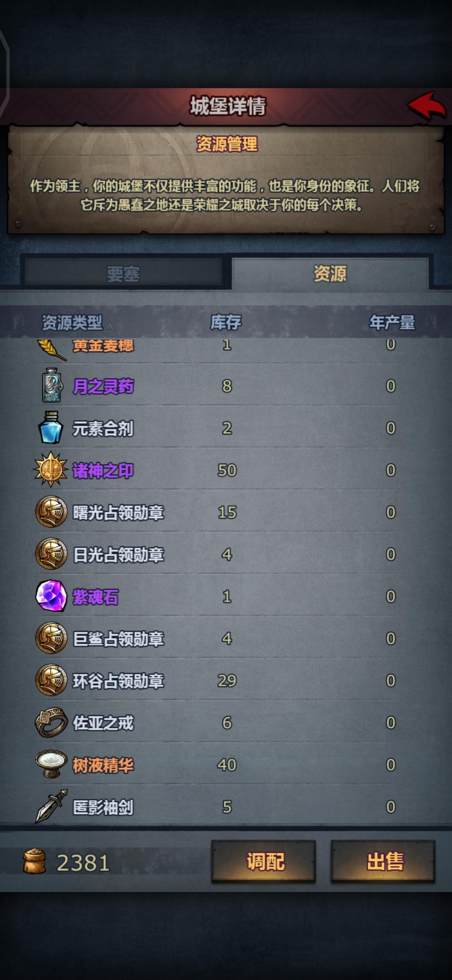Select the 佐亚之戒 ring icon
Screen dimensions: 452x980
point(51,722)
